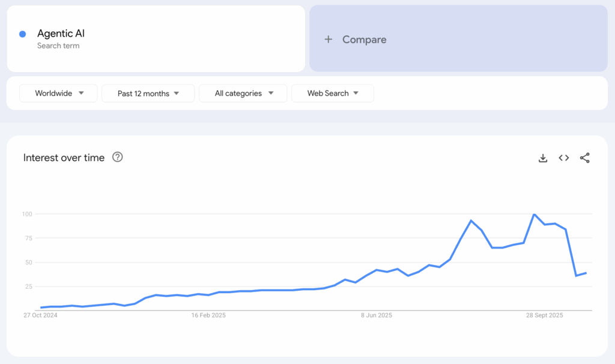Change the Web Search type dropdown
Viewport: 615px width, 364px height.
pos(332,93)
